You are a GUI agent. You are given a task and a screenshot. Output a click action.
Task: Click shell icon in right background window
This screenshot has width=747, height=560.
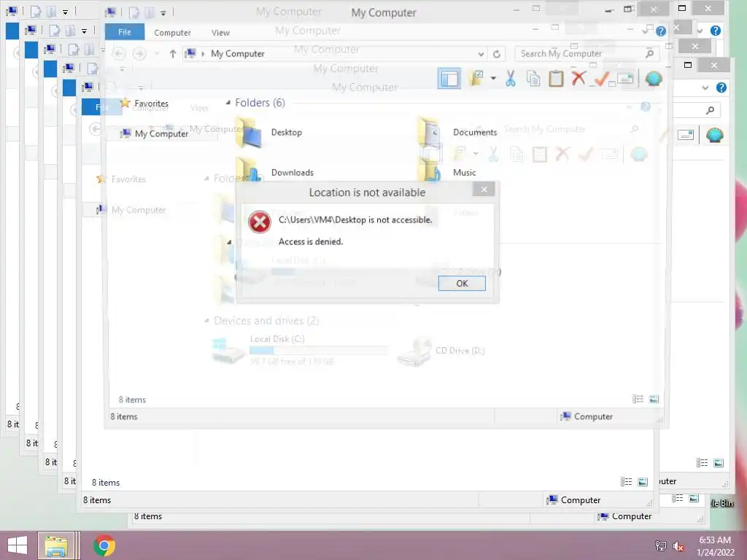pos(715,135)
